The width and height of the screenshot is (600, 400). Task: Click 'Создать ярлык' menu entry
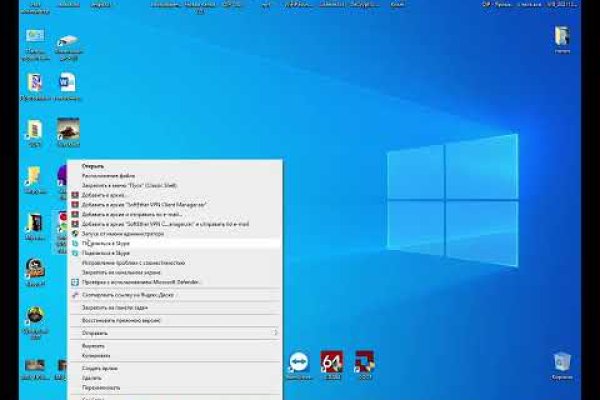[100, 369]
